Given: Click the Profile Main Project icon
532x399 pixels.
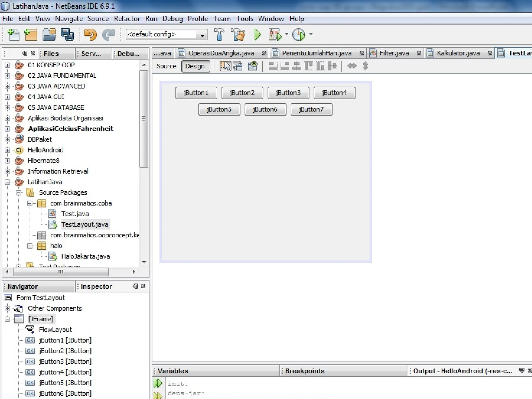Looking at the screenshot, I should point(299,35).
